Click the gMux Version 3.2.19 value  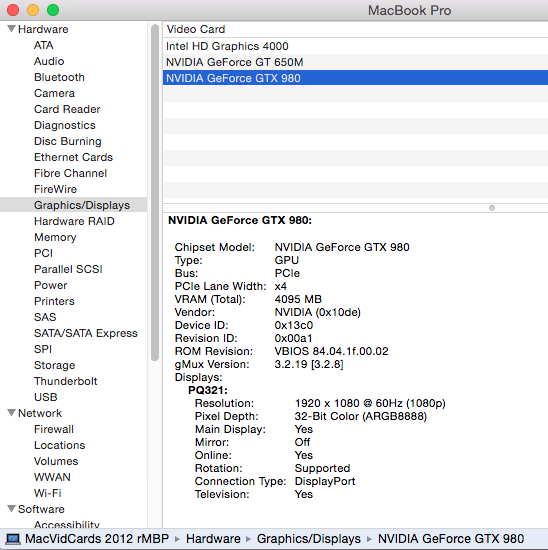click(309, 364)
